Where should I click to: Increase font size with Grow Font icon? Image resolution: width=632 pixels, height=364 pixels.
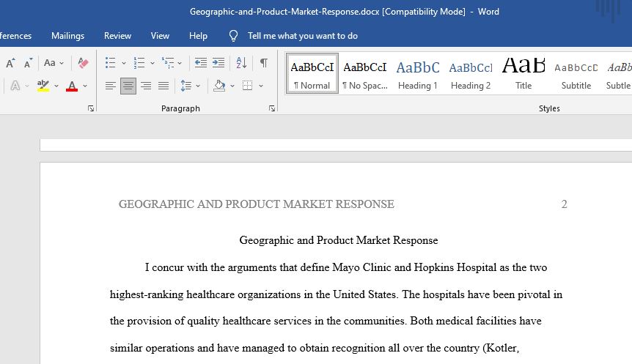click(10, 63)
